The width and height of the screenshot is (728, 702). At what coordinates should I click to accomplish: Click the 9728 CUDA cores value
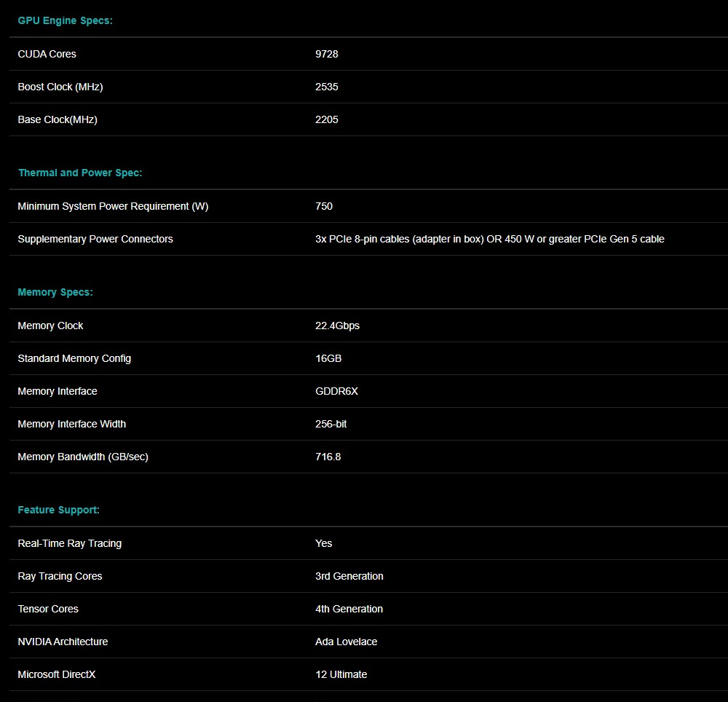pos(326,54)
